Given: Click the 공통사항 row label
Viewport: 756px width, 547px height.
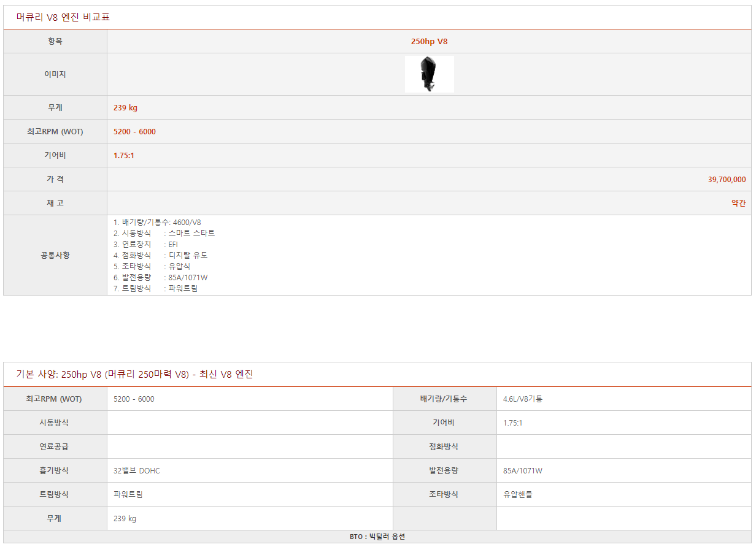Looking at the screenshot, I should coord(55,255).
